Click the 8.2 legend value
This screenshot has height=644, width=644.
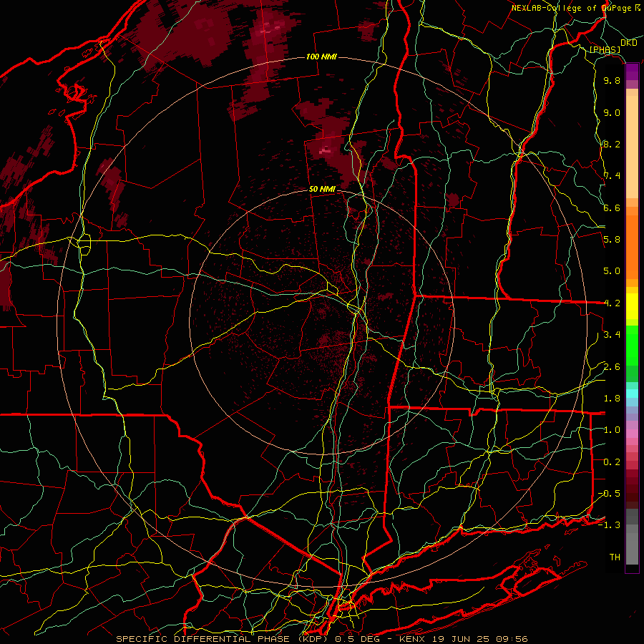click(612, 144)
